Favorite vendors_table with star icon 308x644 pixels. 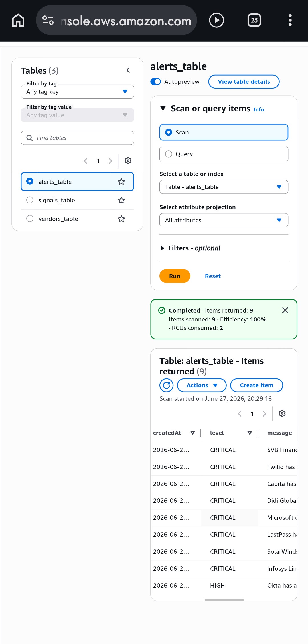(121, 219)
